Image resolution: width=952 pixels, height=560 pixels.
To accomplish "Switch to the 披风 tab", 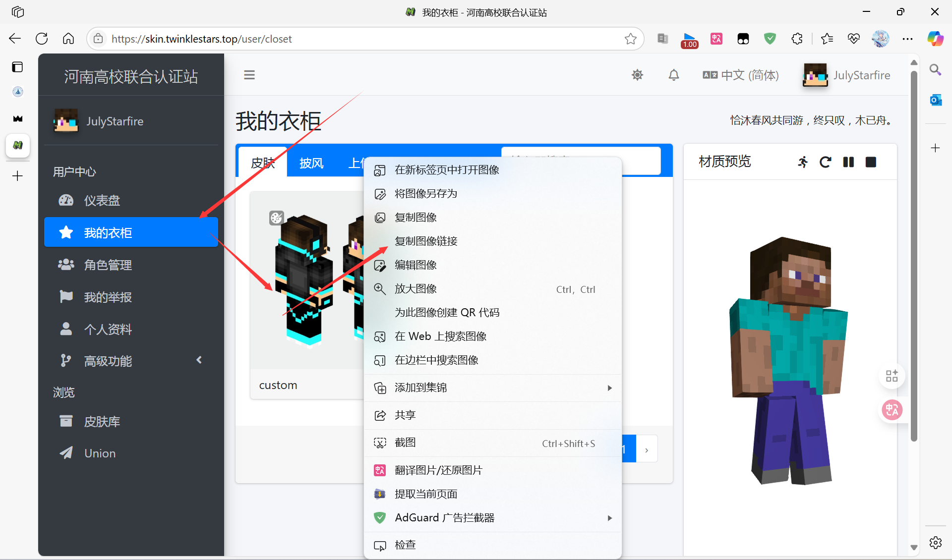I will tap(311, 163).
